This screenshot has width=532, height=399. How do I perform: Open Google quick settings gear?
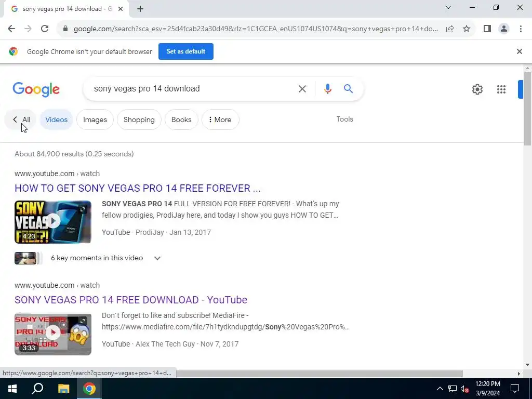[x=477, y=89]
